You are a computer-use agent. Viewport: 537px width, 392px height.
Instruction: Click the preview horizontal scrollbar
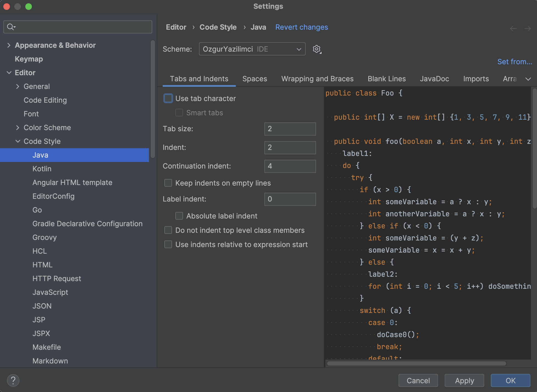click(416, 363)
